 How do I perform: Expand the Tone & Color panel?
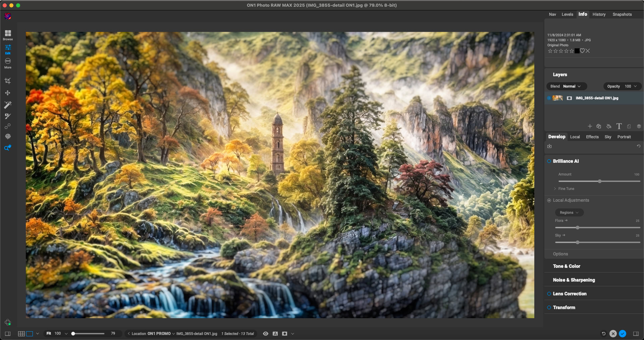[567, 266]
